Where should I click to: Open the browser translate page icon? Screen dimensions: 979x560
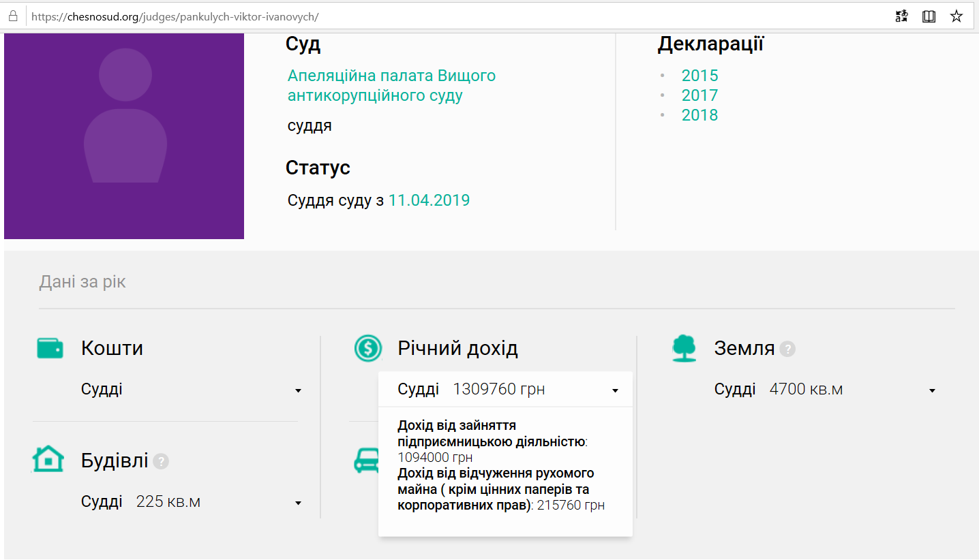(x=902, y=16)
